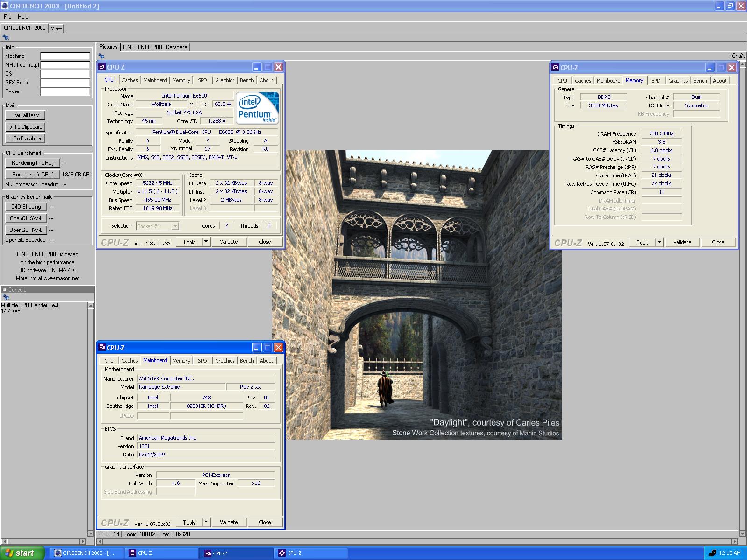Screen dimensions: 747x560
Task: Click the Start all tests button
Action: click(x=25, y=115)
